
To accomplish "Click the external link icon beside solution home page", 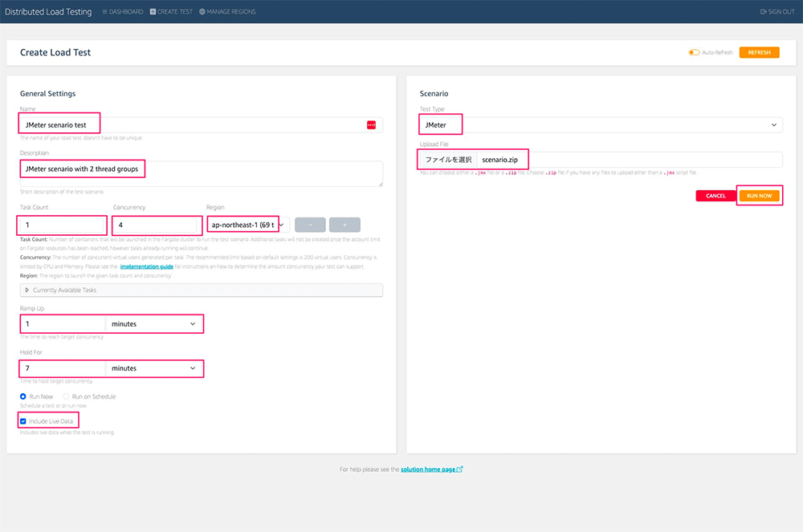I will pyautogui.click(x=459, y=469).
